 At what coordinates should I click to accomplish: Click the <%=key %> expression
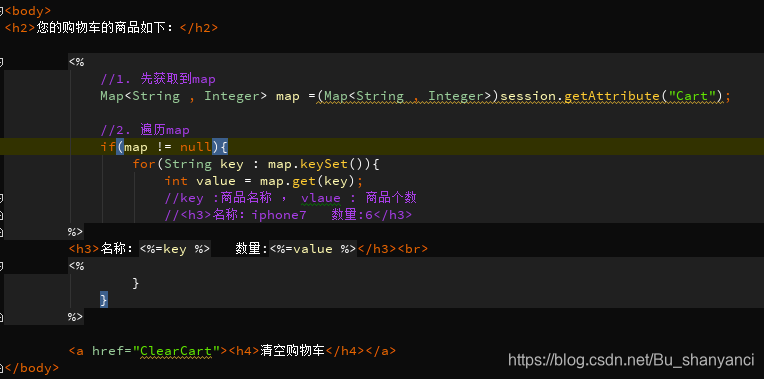(x=174, y=249)
